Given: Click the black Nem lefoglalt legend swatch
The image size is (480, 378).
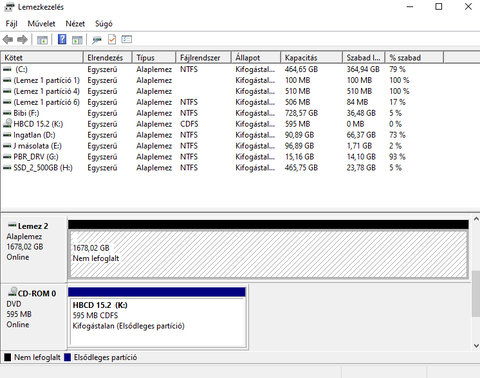Looking at the screenshot, I should [x=7, y=357].
